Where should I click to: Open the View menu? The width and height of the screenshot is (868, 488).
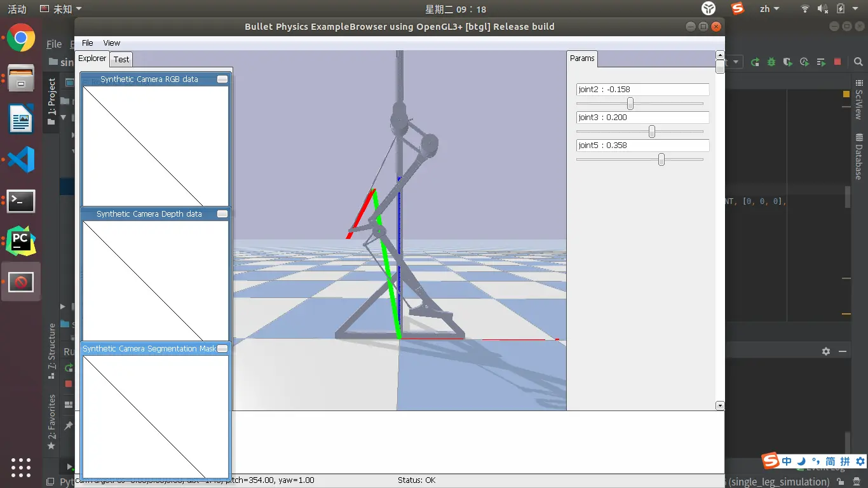tap(112, 43)
